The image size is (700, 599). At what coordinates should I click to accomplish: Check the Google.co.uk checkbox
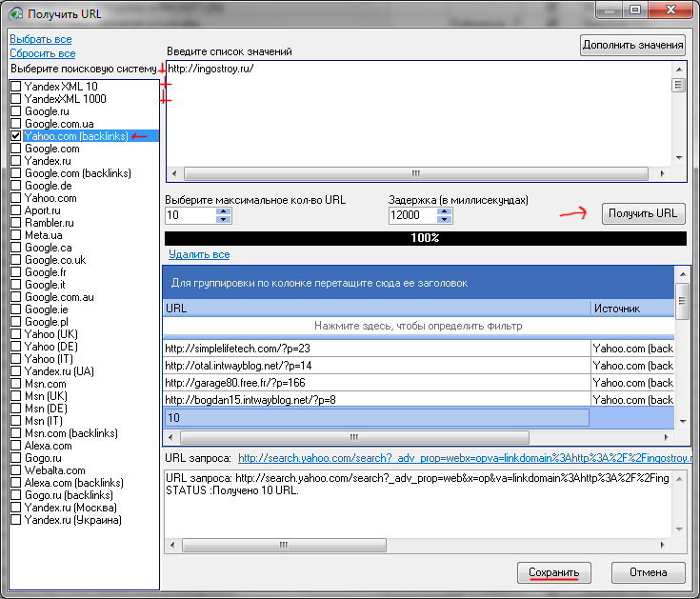click(16, 260)
